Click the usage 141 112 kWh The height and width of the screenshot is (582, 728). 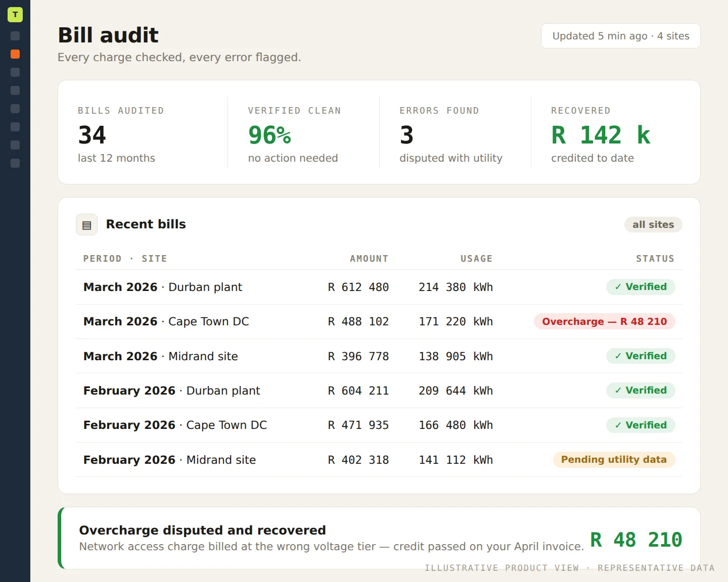(x=456, y=460)
